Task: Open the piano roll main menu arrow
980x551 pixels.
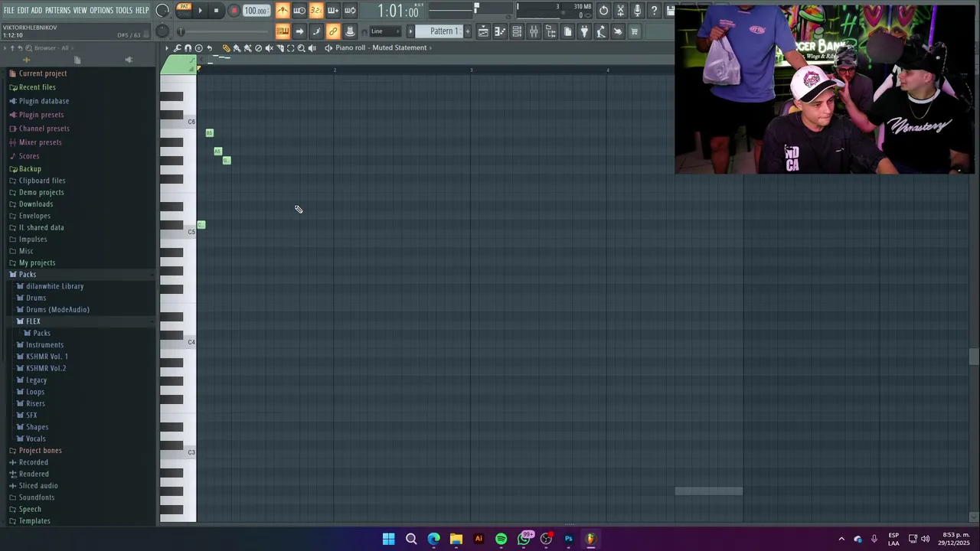Action: pyautogui.click(x=166, y=47)
